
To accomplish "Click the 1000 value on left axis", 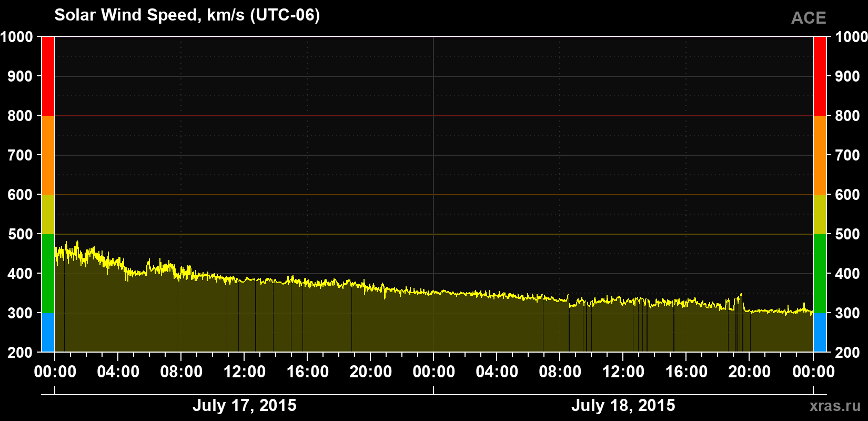I will (x=16, y=37).
